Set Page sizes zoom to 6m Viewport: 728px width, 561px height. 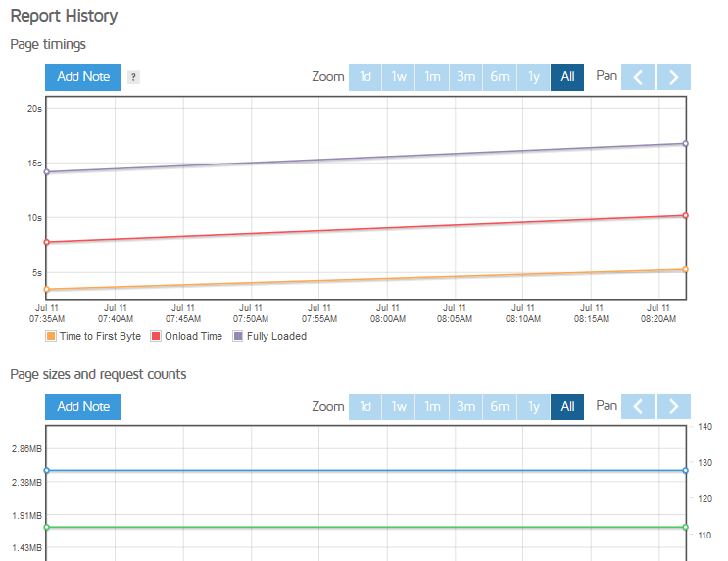pyautogui.click(x=500, y=406)
